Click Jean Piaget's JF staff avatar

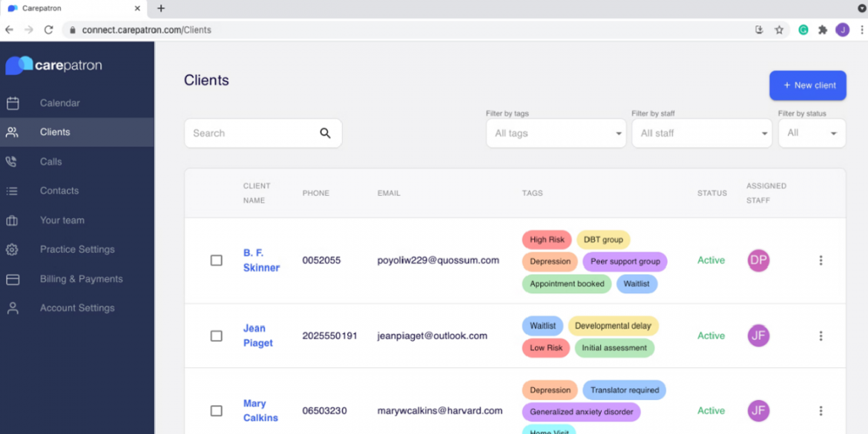(758, 336)
